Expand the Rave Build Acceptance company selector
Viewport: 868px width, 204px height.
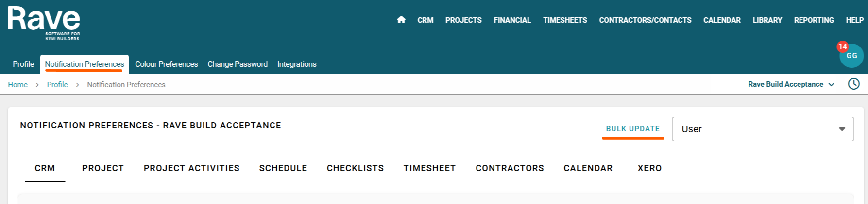tap(791, 84)
